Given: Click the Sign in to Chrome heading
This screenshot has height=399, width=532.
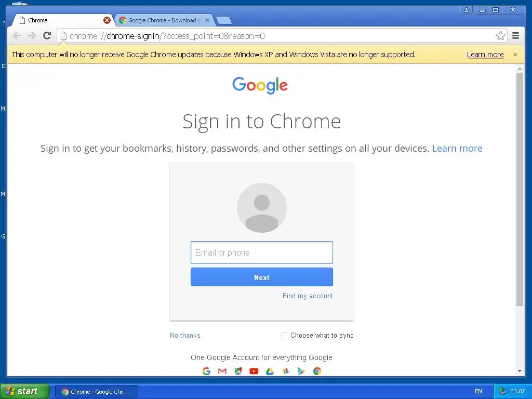Looking at the screenshot, I should click(x=262, y=122).
